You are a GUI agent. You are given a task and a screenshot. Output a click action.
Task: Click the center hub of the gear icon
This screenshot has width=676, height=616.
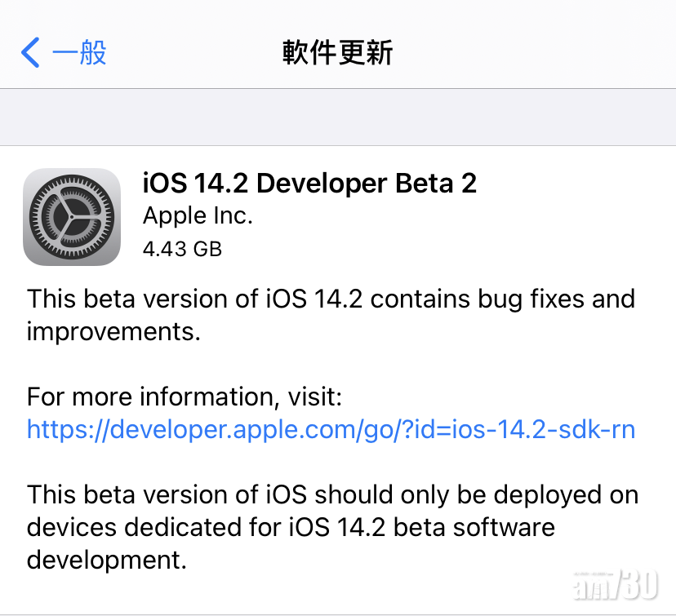pyautogui.click(x=71, y=217)
